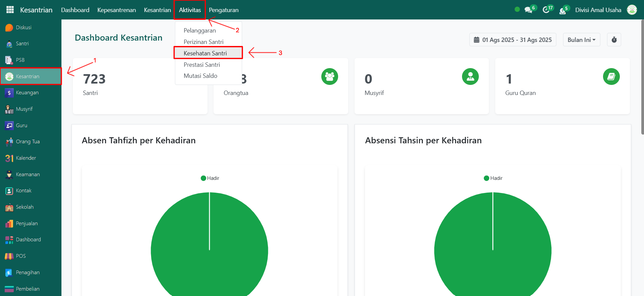Viewport: 644px width, 296px height.
Task: Open the Kepesantrenan menu dropdown
Action: pos(117,10)
